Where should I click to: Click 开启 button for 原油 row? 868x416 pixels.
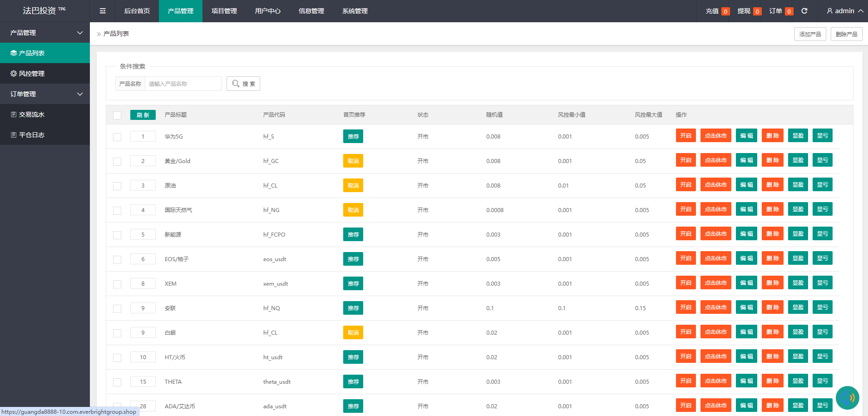(686, 184)
